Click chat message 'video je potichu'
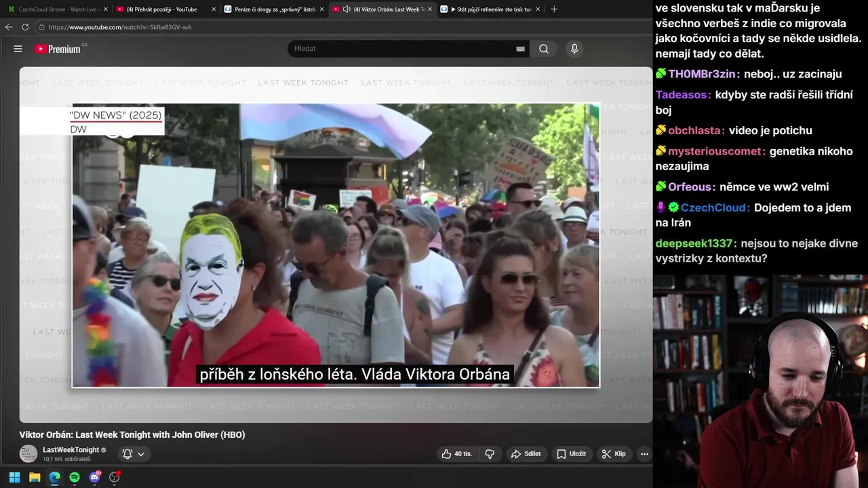Screen dimensions: 868x488 [x=770, y=131]
